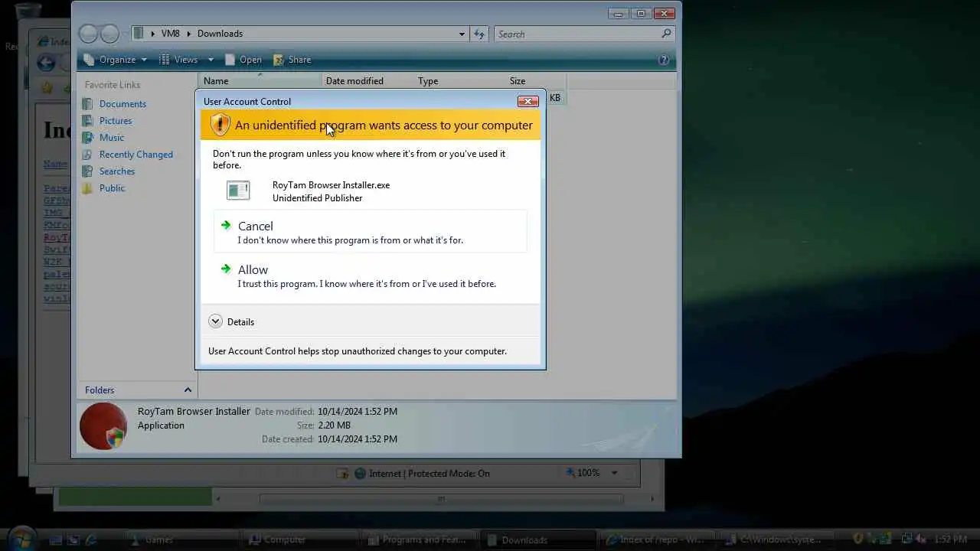Sort by the Type column header
This screenshot has height=551, width=980.
tap(459, 81)
